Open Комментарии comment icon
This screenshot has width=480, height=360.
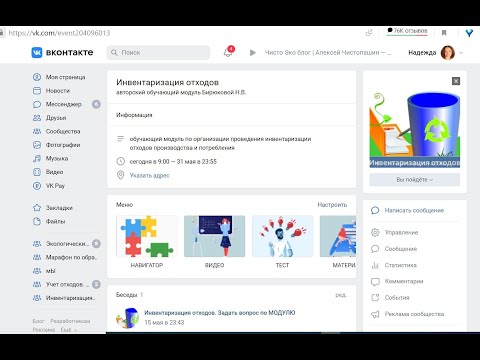point(375,281)
